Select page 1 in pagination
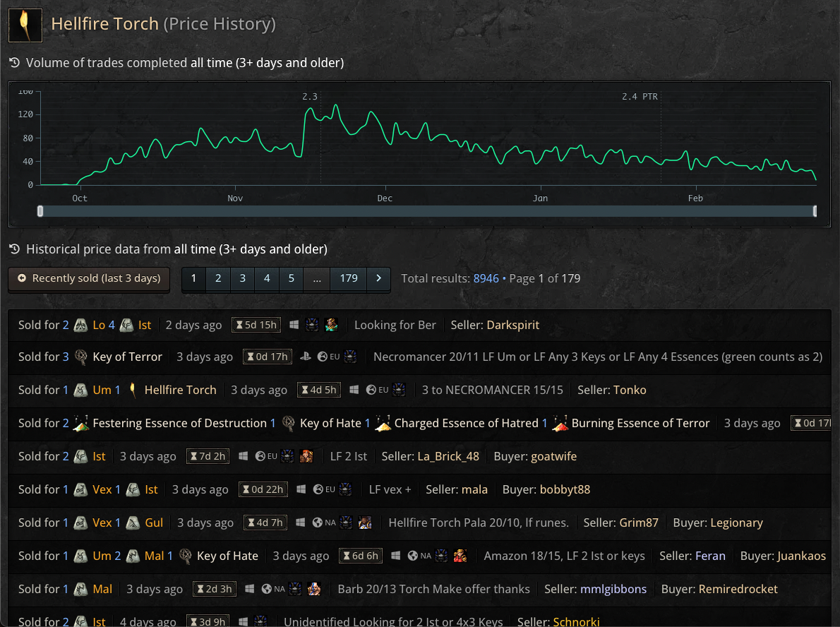This screenshot has height=627, width=840. pyautogui.click(x=194, y=279)
